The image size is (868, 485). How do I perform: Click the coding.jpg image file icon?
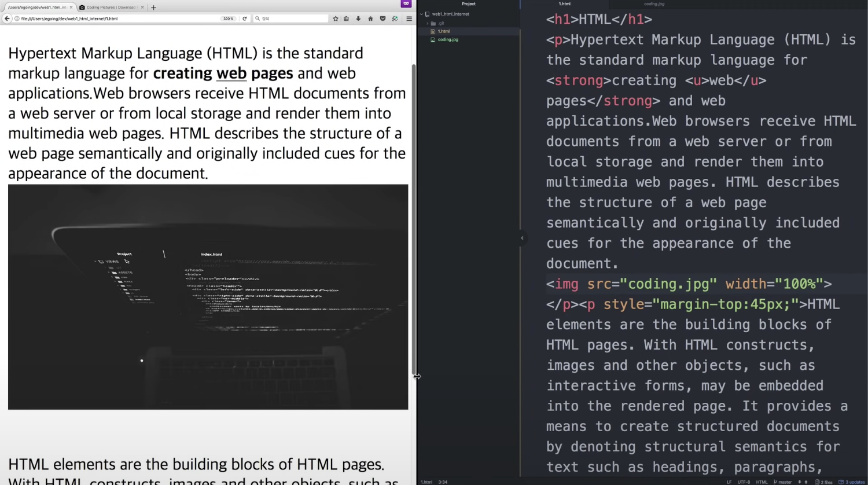[433, 39]
